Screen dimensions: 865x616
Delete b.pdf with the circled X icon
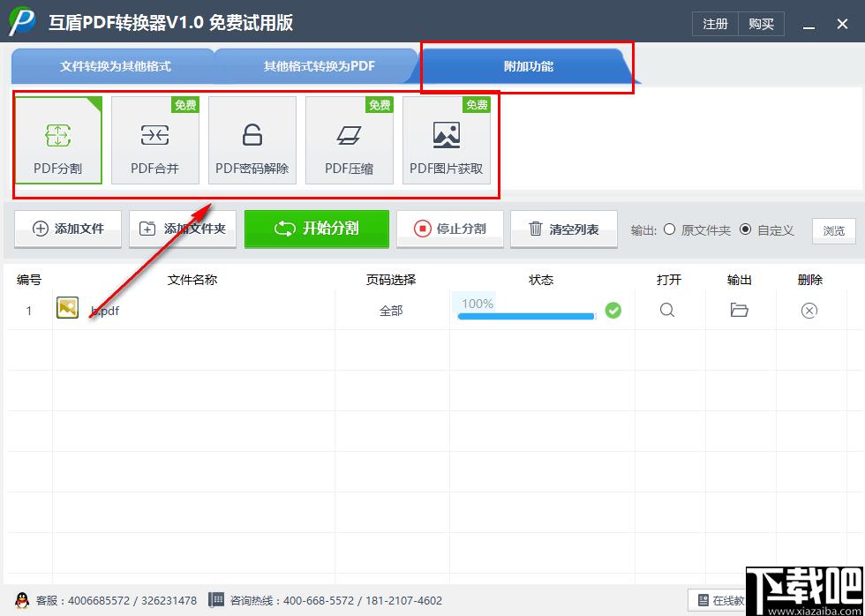(809, 311)
